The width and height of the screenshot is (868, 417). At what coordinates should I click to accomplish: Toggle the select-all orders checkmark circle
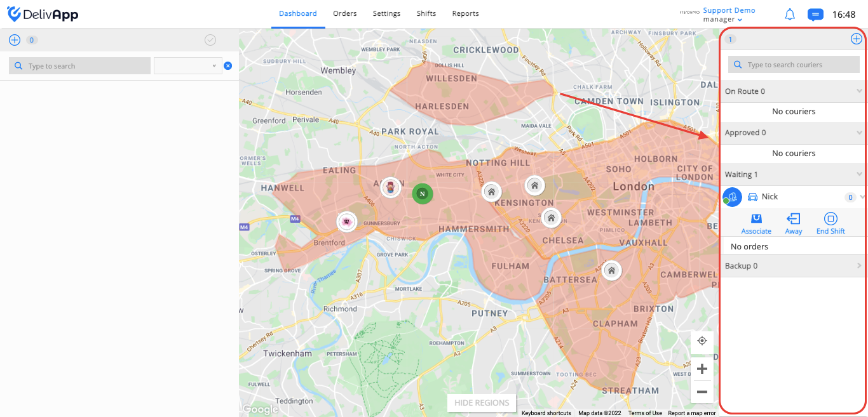210,40
